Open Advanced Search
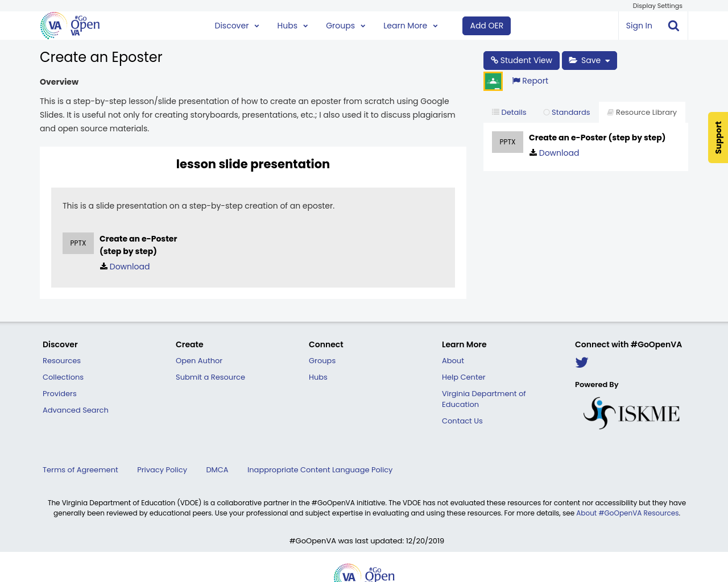The height and width of the screenshot is (582, 728). click(x=76, y=410)
